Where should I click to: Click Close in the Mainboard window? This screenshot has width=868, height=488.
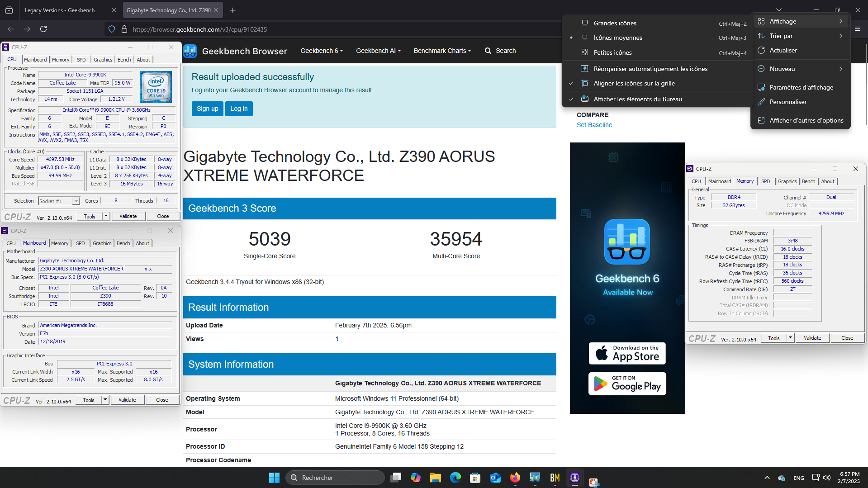(162, 400)
